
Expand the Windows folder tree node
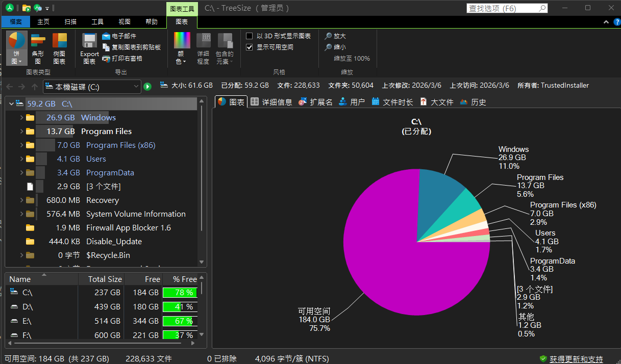[21, 118]
